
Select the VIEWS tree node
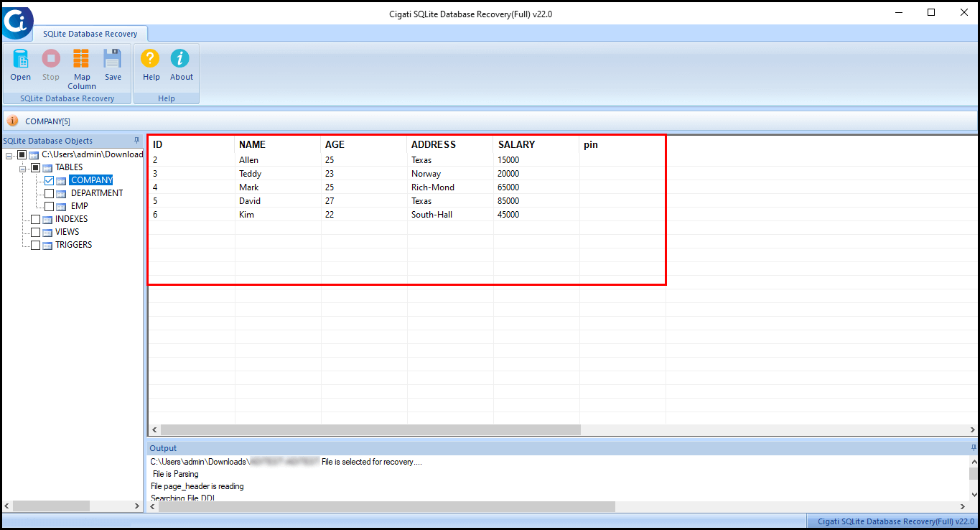click(x=67, y=232)
